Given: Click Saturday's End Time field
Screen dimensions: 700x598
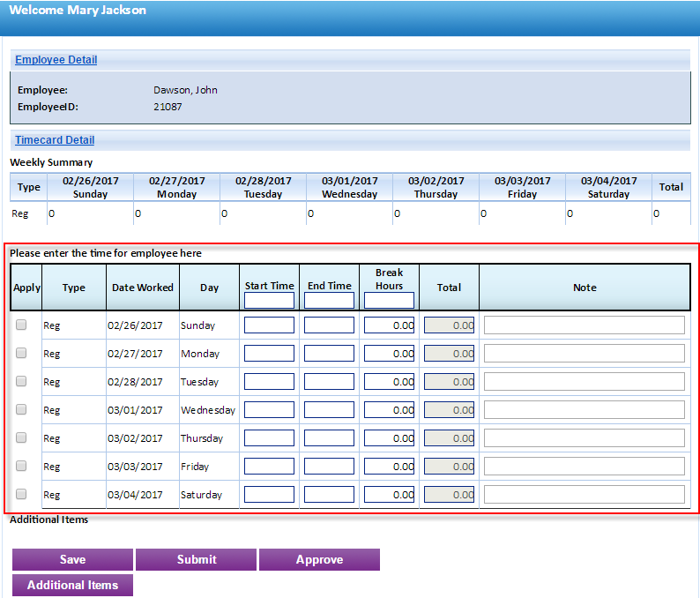Looking at the screenshot, I should (x=329, y=495).
